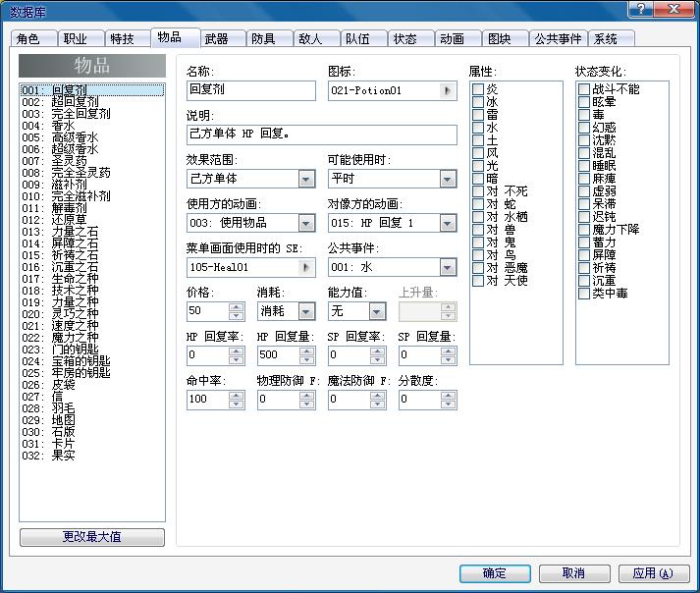Check the 毒 state change checkbox

[x=584, y=115]
